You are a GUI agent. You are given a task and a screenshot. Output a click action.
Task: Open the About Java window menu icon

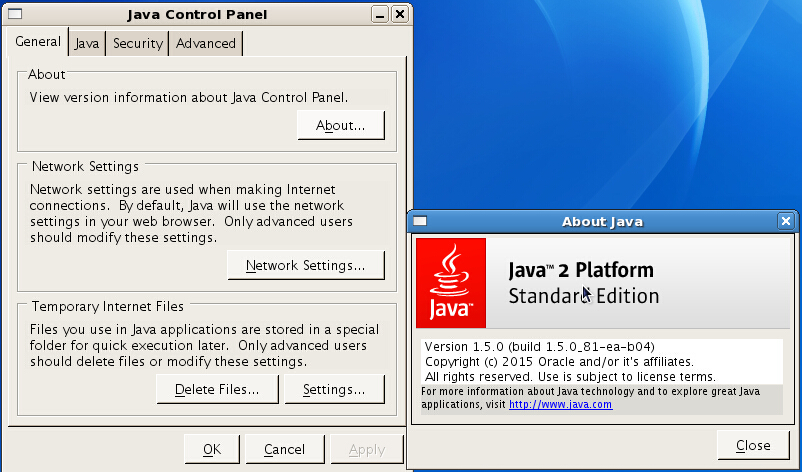click(x=421, y=222)
